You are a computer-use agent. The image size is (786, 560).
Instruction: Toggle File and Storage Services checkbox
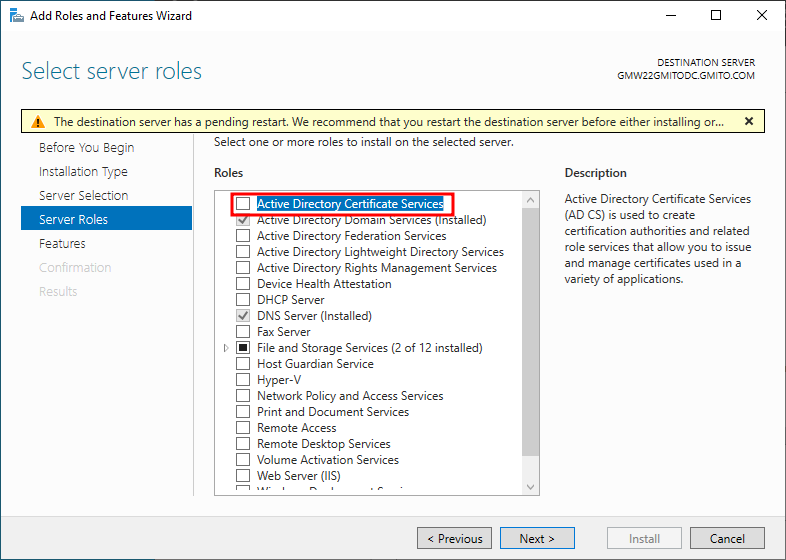243,348
